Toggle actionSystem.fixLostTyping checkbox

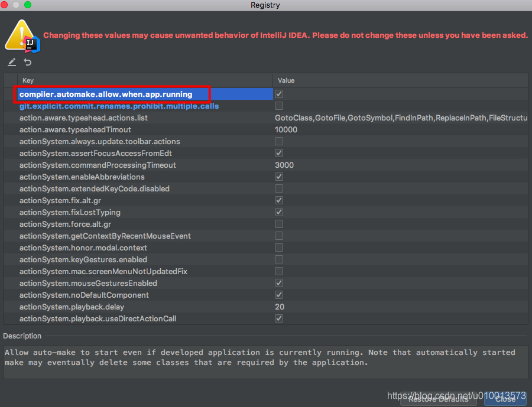click(x=279, y=212)
